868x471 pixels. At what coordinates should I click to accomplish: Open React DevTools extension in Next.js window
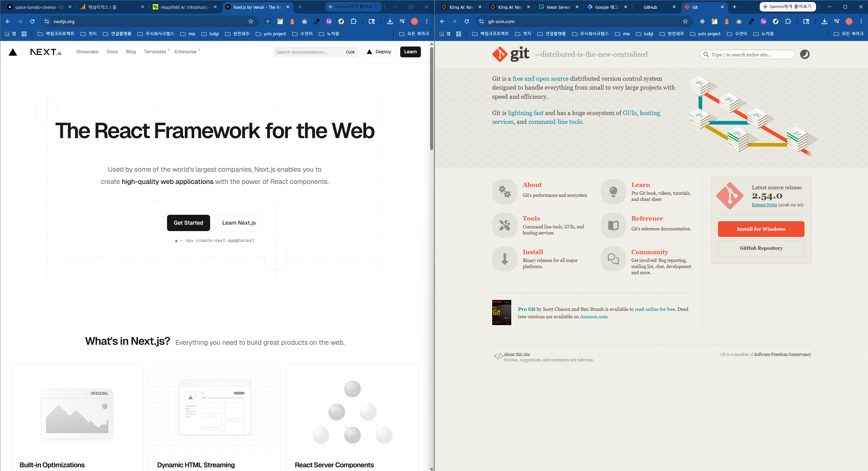268,21
